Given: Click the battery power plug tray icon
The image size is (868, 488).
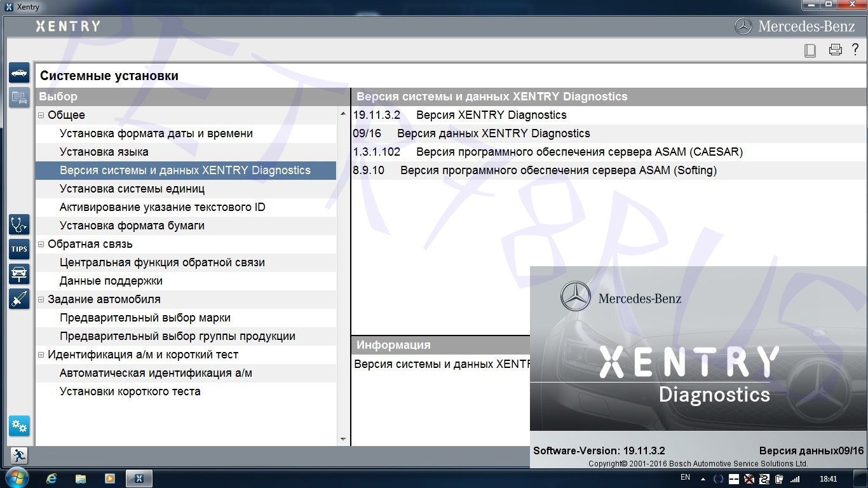Looking at the screenshot, I should [780, 479].
